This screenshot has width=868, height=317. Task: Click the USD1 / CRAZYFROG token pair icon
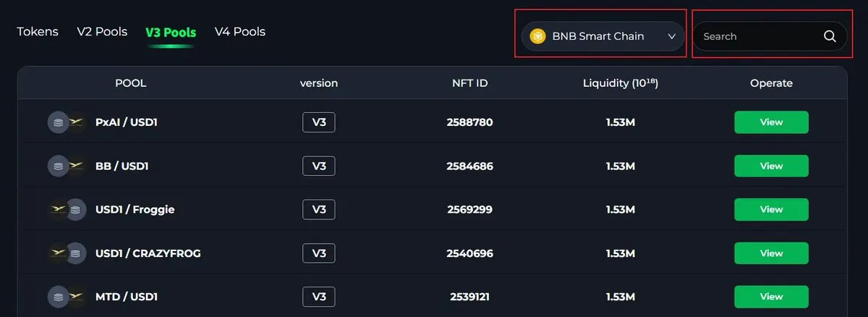(67, 253)
